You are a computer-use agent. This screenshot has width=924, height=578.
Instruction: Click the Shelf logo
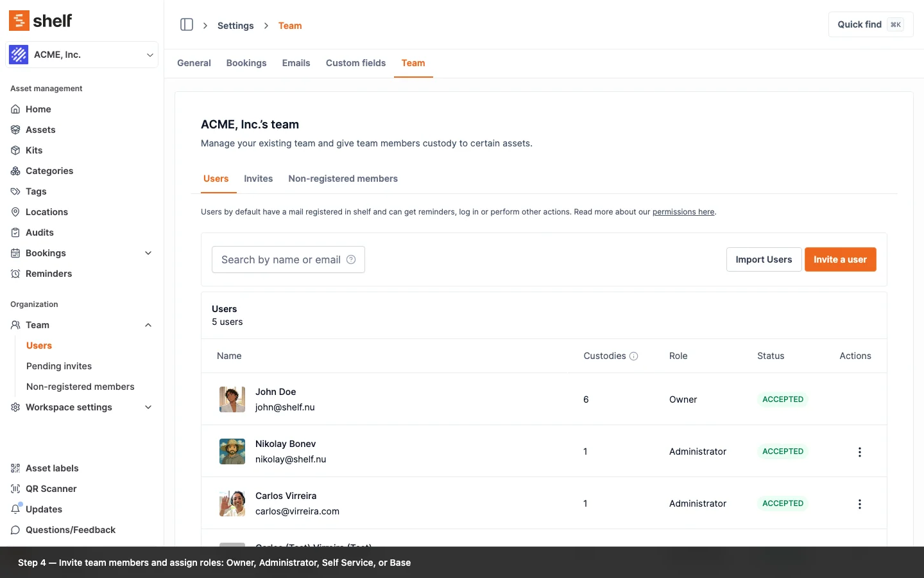pos(40,21)
